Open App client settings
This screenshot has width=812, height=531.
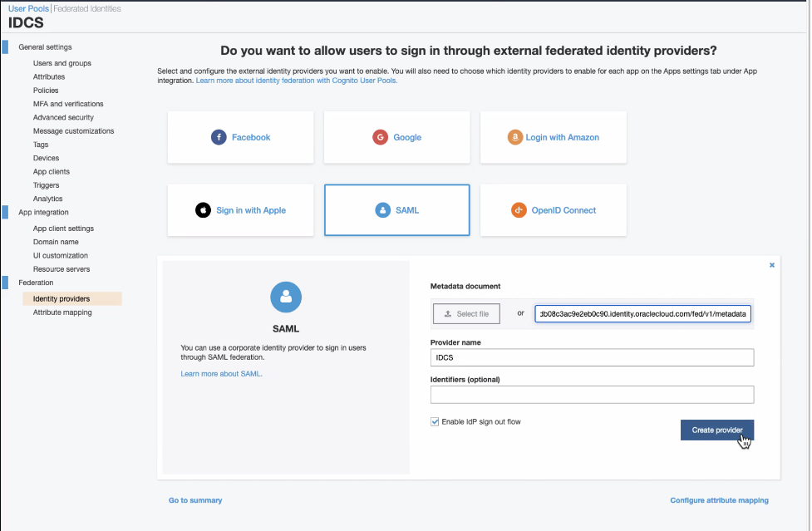tap(63, 229)
